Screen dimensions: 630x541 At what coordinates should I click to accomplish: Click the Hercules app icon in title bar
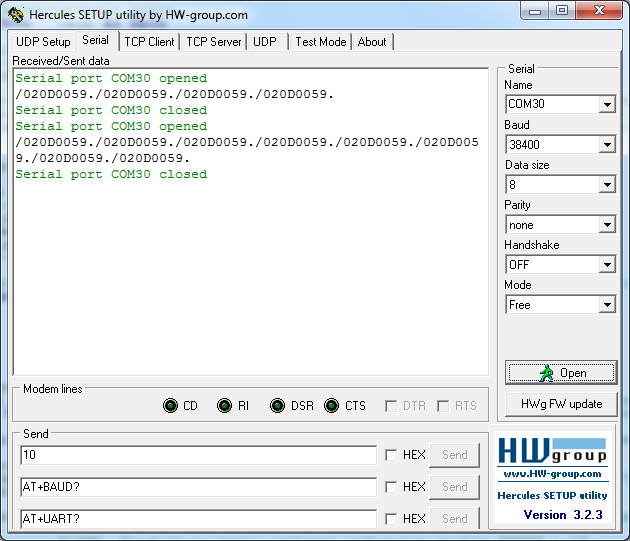[16, 15]
